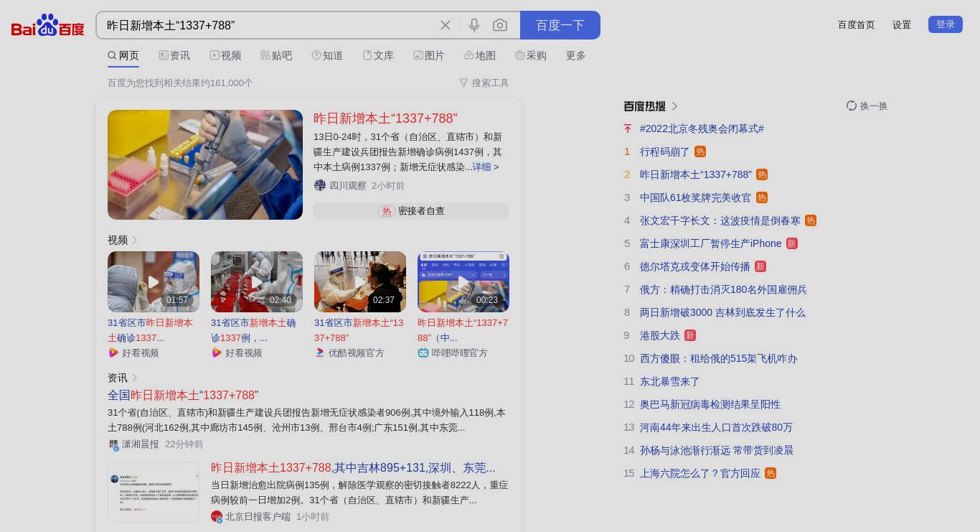Click the 登录 button

pyautogui.click(x=946, y=24)
